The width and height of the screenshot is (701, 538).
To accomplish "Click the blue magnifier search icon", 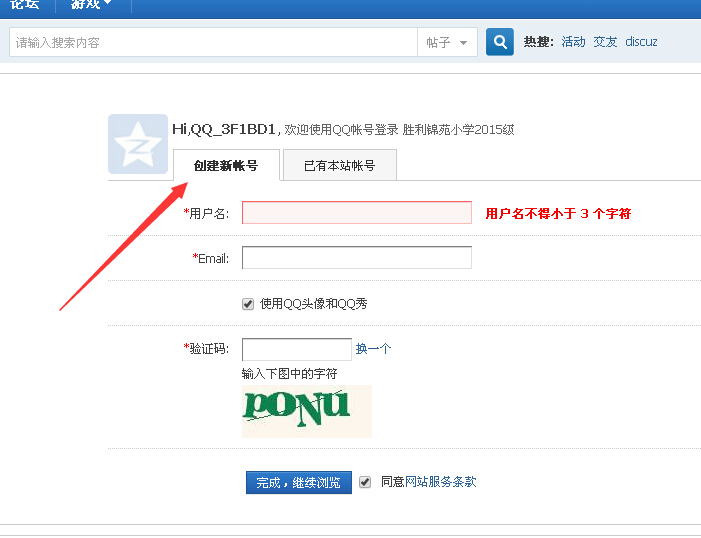I will [499, 42].
